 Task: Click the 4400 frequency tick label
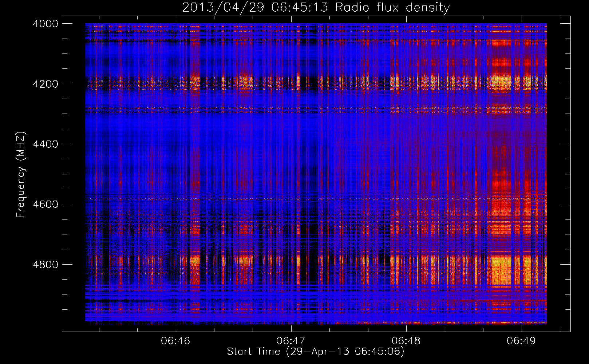pyautogui.click(x=46, y=144)
